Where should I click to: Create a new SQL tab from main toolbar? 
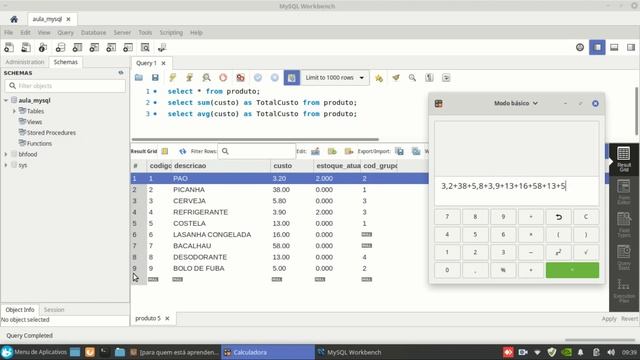[x=9, y=48]
